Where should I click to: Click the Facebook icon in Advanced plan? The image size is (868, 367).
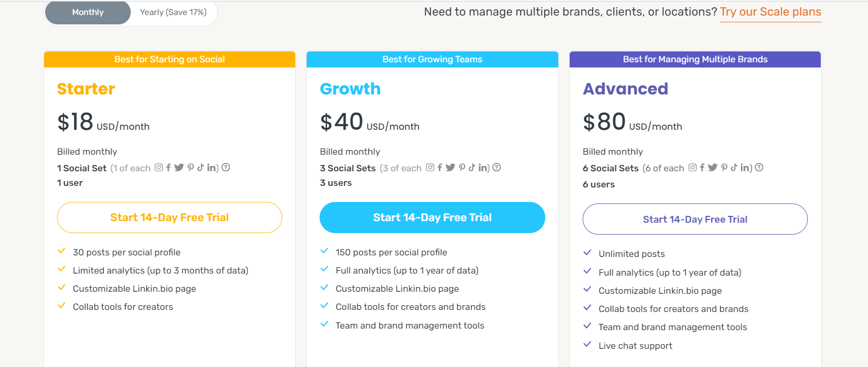(702, 167)
